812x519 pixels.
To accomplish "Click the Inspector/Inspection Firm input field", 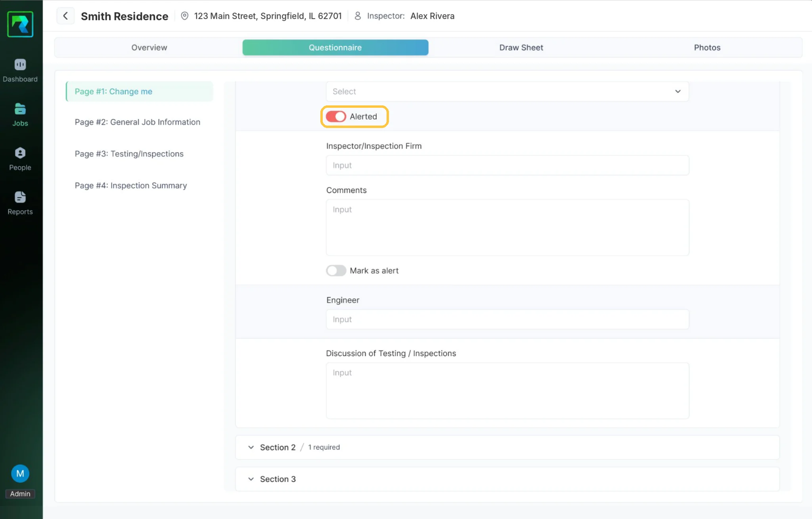I will tap(507, 165).
